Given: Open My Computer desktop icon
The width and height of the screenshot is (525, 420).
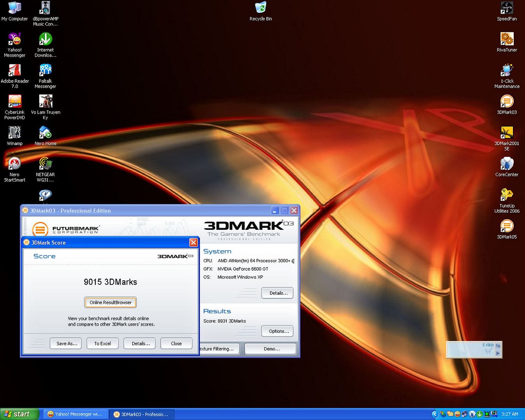Looking at the screenshot, I should pyautogui.click(x=14, y=11).
